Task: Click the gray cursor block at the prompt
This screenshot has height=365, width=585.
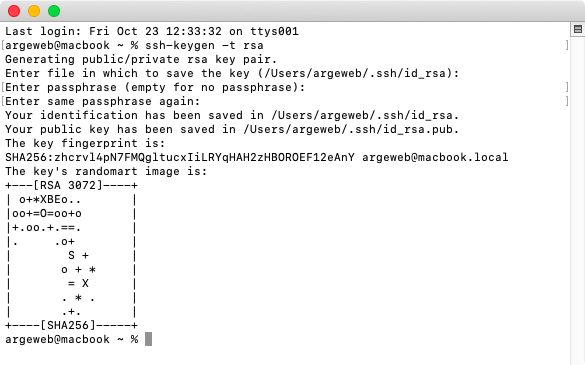Action: 148,339
